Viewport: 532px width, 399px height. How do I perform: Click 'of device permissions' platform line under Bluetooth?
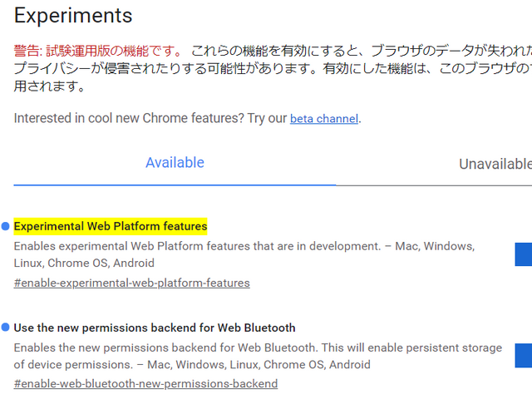click(191, 364)
